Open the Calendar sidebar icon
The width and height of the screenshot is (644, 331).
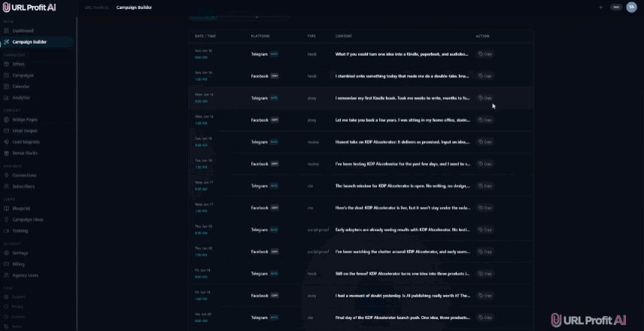pyautogui.click(x=6, y=87)
